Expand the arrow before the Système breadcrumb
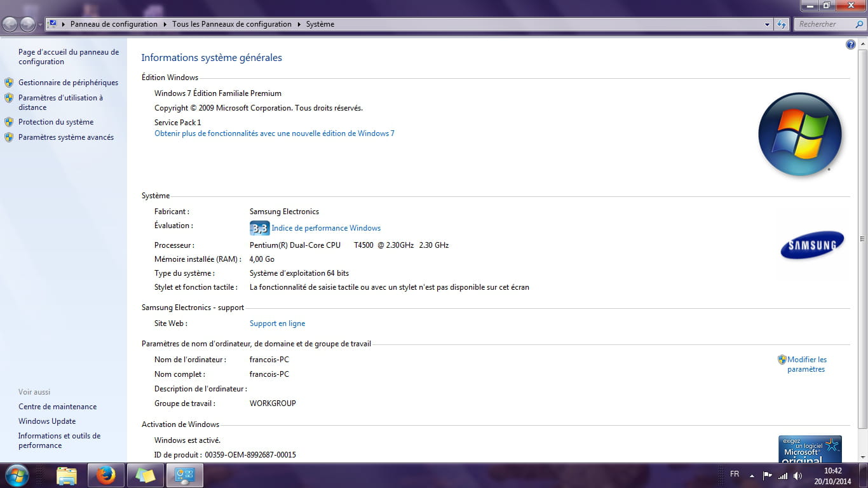This screenshot has width=868, height=488. tap(299, 24)
